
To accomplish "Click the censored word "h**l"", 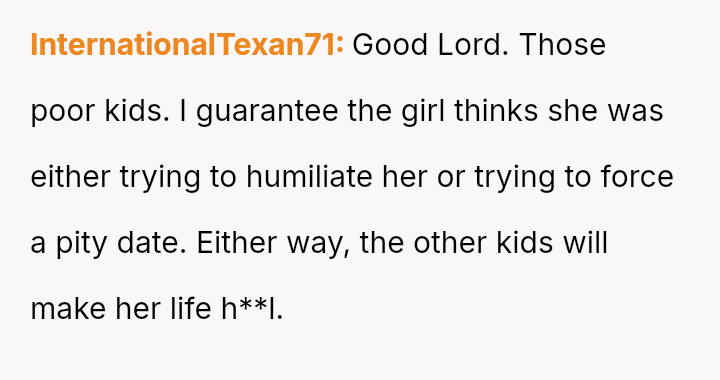I will pyautogui.click(x=250, y=309).
